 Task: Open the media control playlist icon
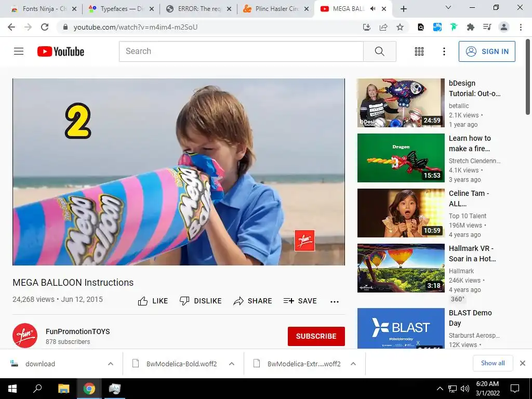pos(487,27)
